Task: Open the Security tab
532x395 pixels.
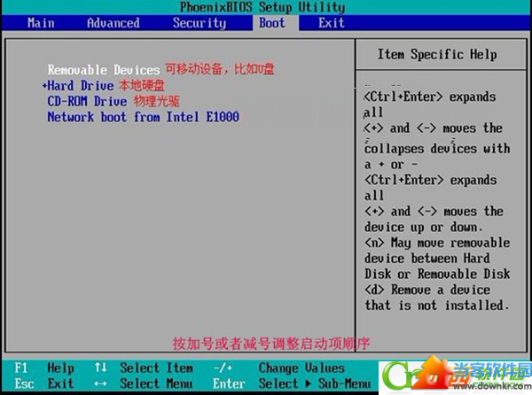Action: tap(199, 23)
